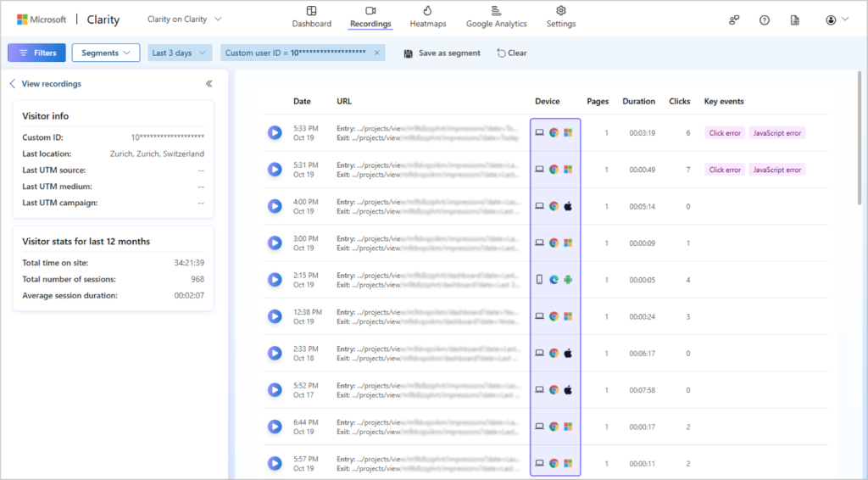This screenshot has width=868, height=480.
Task: Clear all applied filters
Action: click(x=511, y=53)
